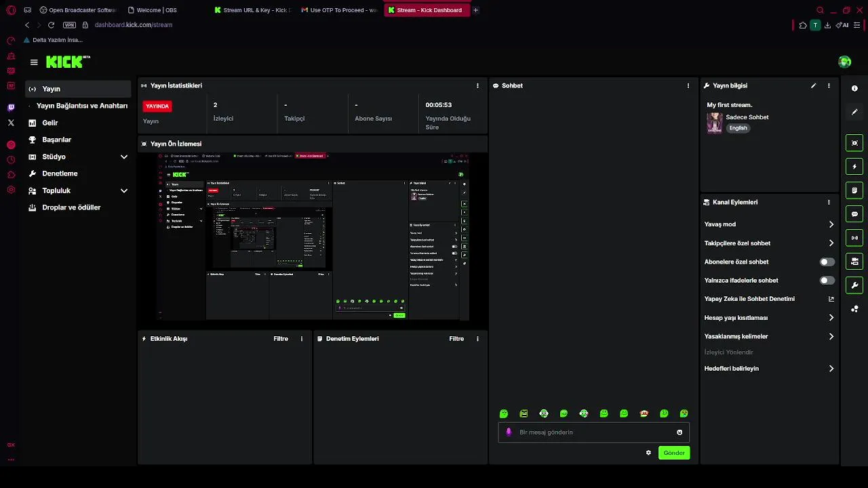Open Gelir in left menu
Viewport: 868px width, 488px height.
click(78, 123)
